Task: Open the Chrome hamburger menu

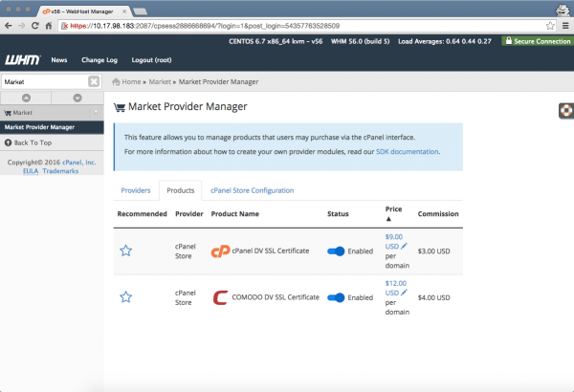Action: coord(565,26)
